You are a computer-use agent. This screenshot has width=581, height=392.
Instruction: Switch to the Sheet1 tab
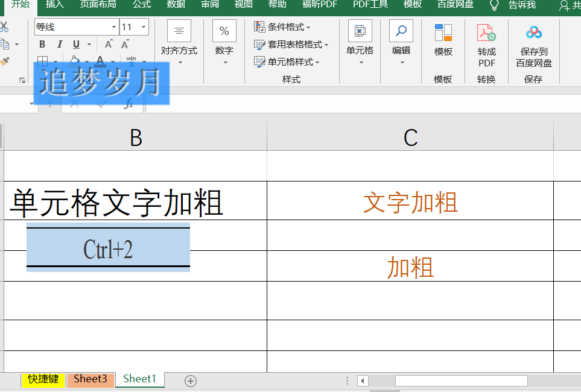140,379
